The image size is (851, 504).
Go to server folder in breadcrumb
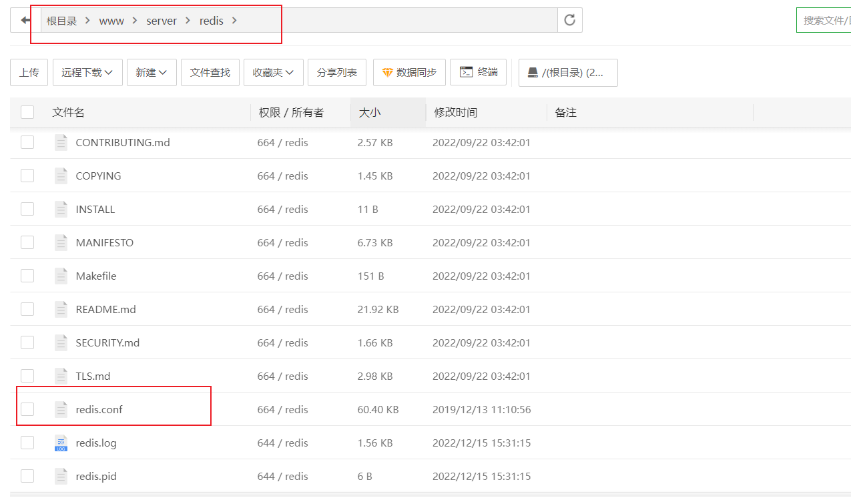(x=162, y=21)
